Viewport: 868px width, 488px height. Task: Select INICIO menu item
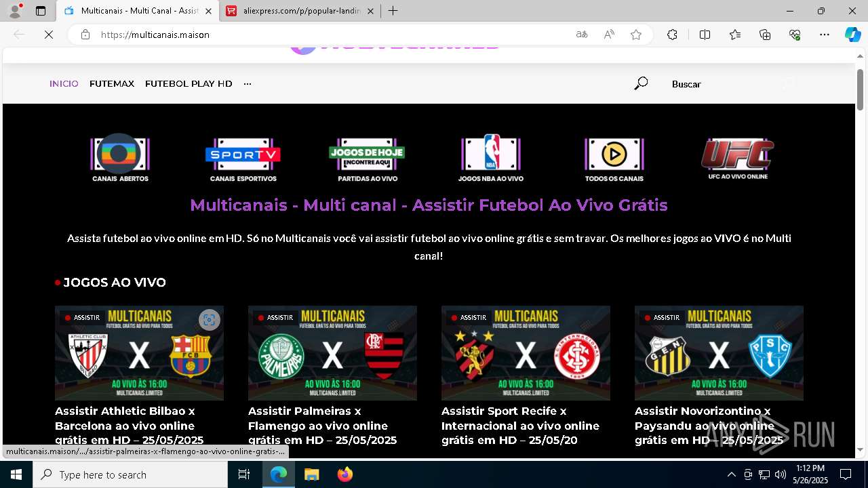[64, 84]
